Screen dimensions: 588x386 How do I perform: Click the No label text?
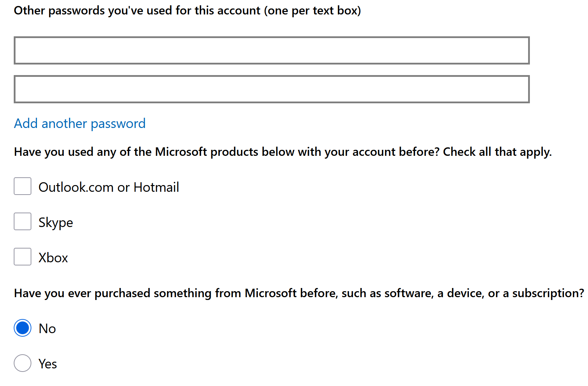(47, 329)
